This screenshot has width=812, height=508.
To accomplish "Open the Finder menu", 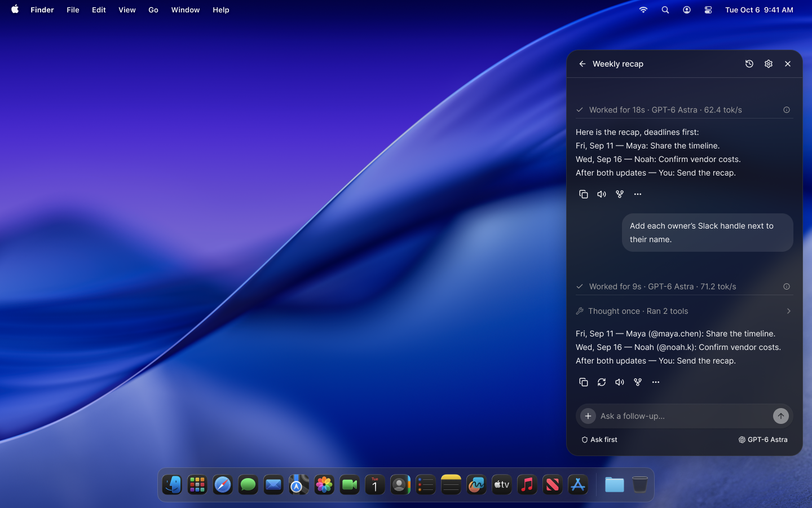I will [42, 10].
